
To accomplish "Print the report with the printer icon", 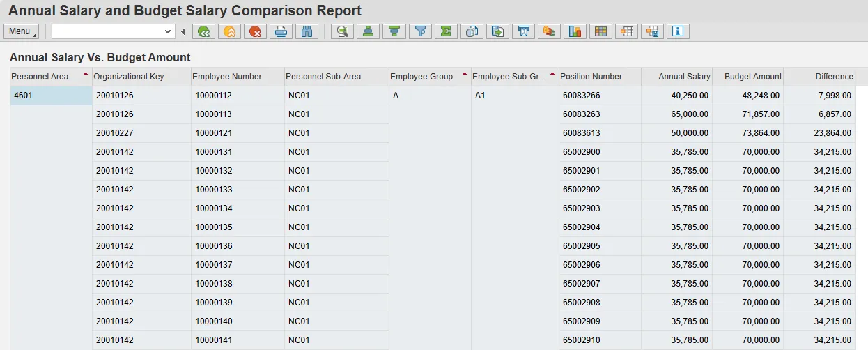I will click(x=281, y=31).
